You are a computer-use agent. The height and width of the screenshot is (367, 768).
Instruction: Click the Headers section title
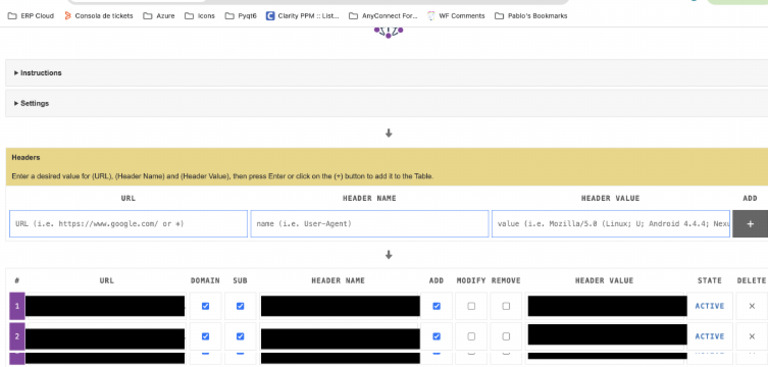[x=26, y=158]
